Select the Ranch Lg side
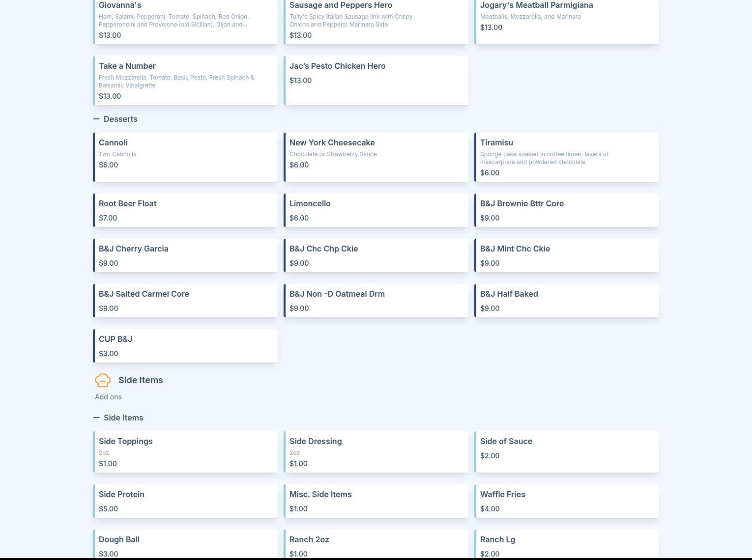The width and height of the screenshot is (752, 560). (x=567, y=544)
